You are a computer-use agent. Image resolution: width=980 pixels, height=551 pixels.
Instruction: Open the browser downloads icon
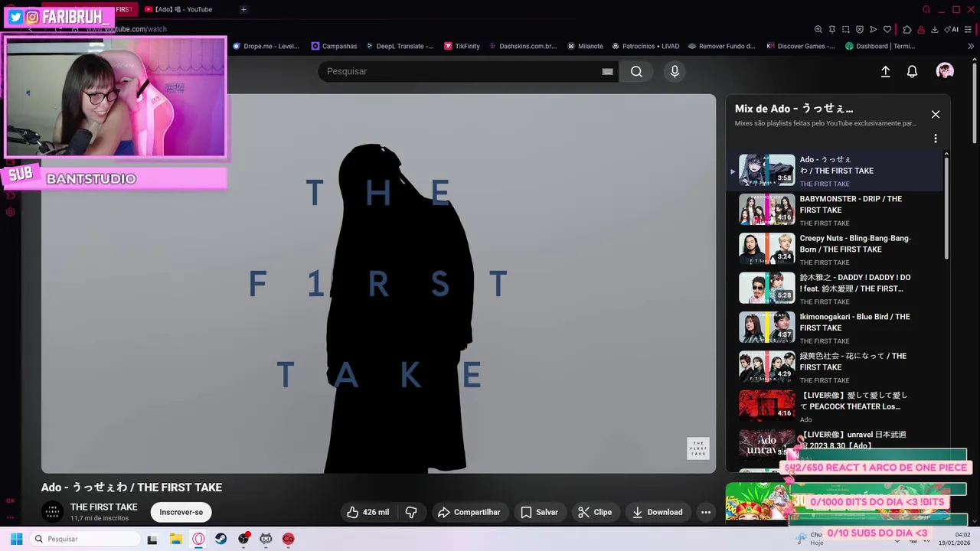935,29
